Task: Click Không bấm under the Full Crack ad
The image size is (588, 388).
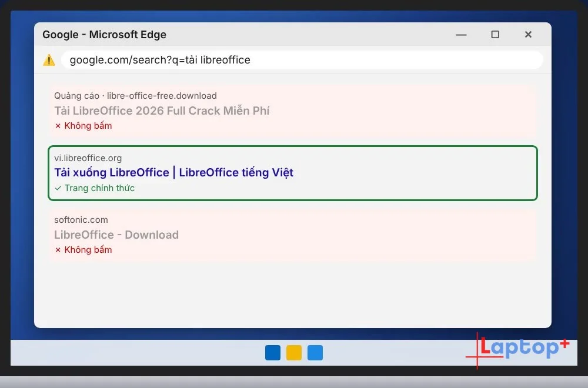Action: (x=83, y=126)
